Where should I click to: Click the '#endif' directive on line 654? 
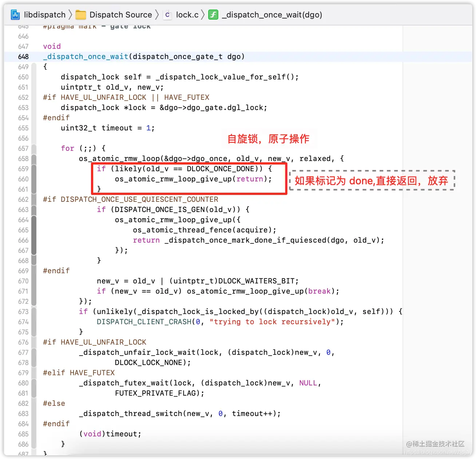(x=56, y=118)
